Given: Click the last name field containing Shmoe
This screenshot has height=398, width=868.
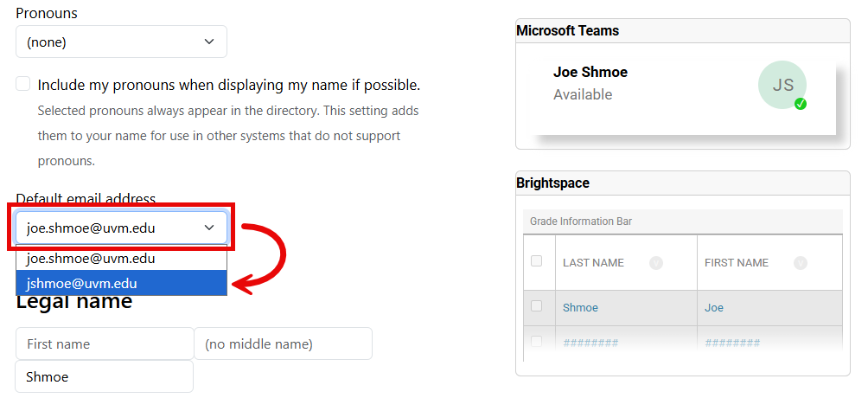Looking at the screenshot, I should tap(105, 376).
